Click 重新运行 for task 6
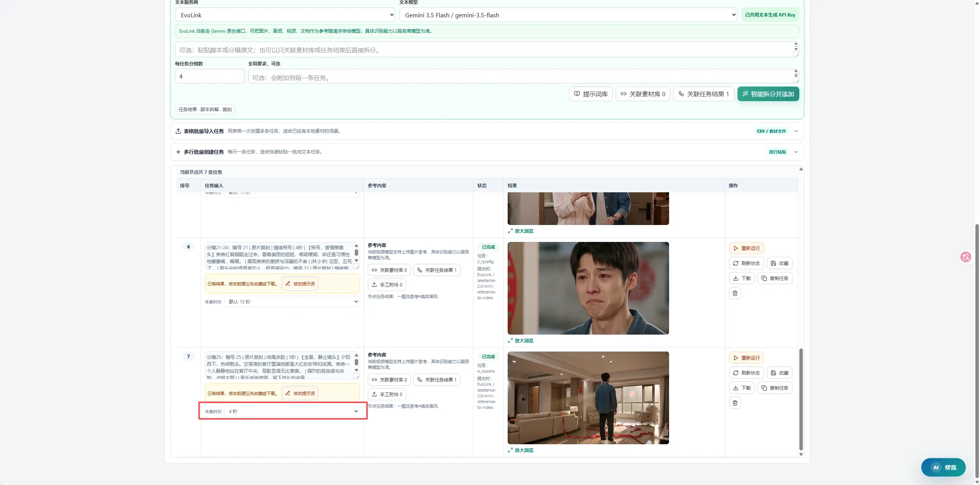 pos(746,248)
